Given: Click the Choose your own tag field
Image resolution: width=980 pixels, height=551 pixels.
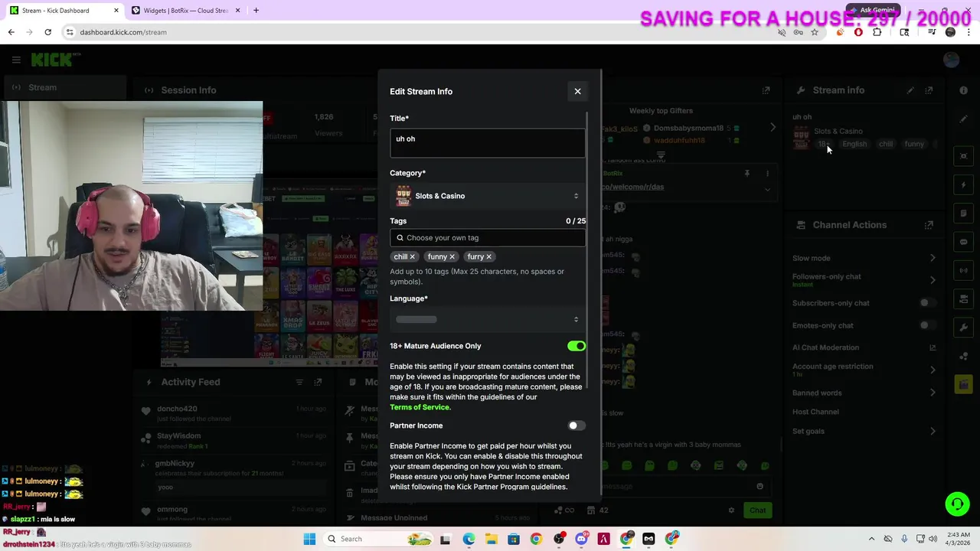Looking at the screenshot, I should [x=487, y=237].
